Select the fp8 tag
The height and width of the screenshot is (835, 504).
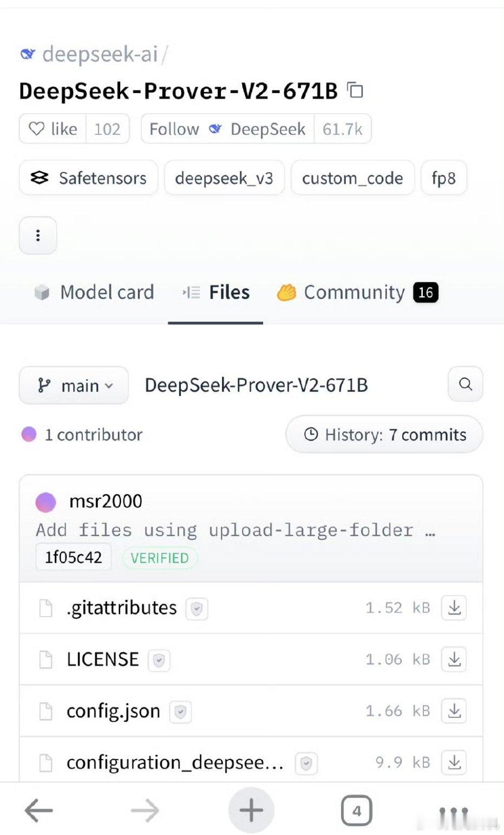443,178
